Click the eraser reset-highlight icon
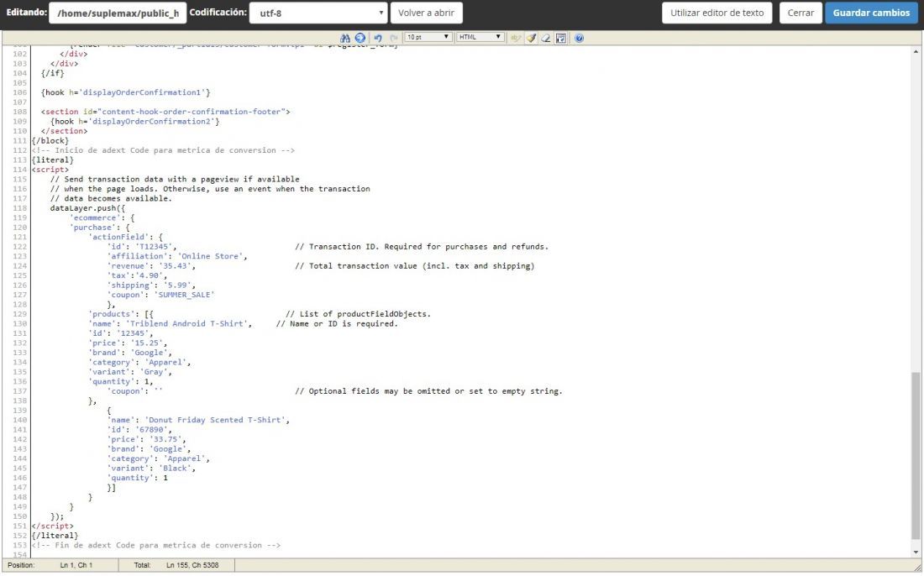The image size is (924, 576). [546, 38]
